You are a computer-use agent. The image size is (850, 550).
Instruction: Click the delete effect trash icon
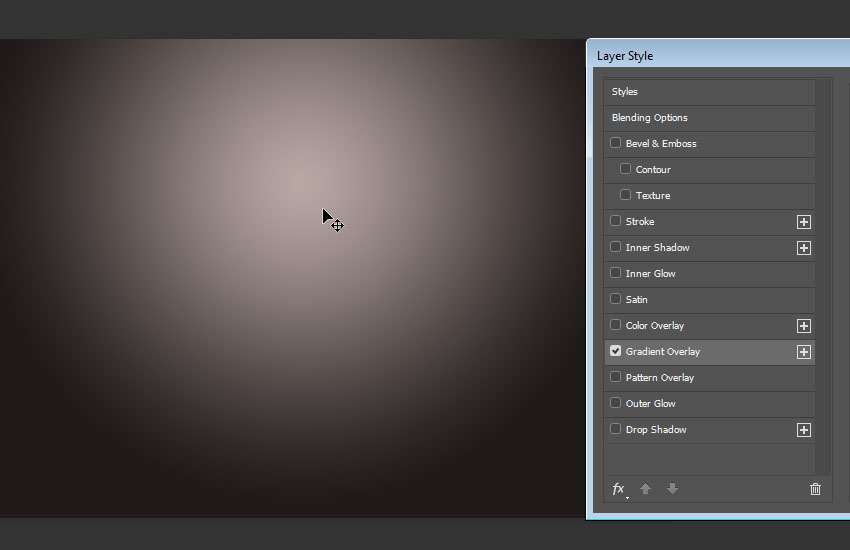pos(815,489)
